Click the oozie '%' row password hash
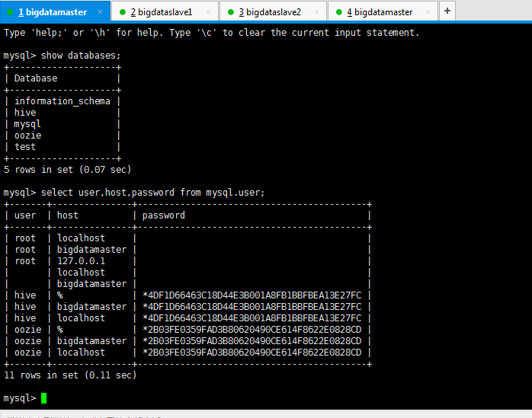Screen dimensions: 532x418 click(252, 330)
